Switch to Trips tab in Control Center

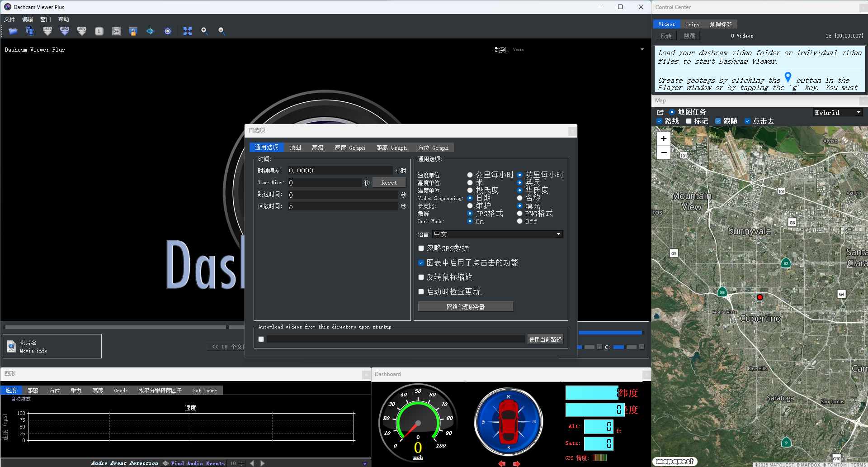pos(692,24)
